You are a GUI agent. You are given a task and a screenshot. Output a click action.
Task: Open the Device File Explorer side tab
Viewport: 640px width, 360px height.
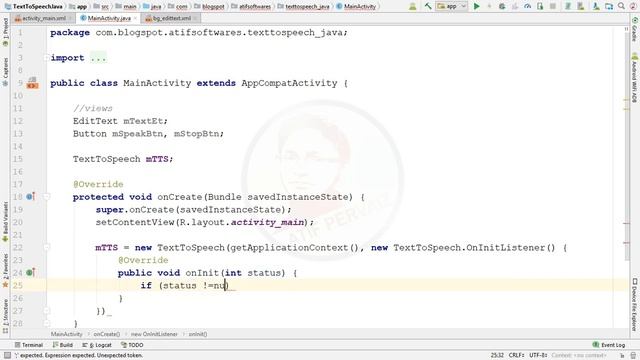point(634,304)
